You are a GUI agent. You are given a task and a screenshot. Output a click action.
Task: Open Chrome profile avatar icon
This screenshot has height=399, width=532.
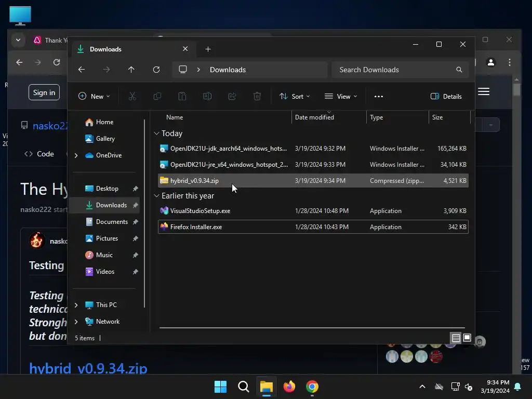490,62
